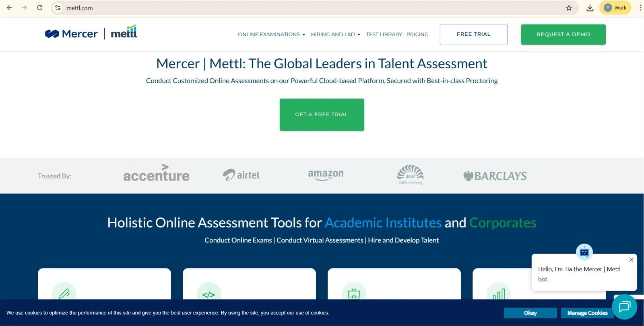
Task: Click the main heading about Talent Assessment
Action: tap(322, 64)
